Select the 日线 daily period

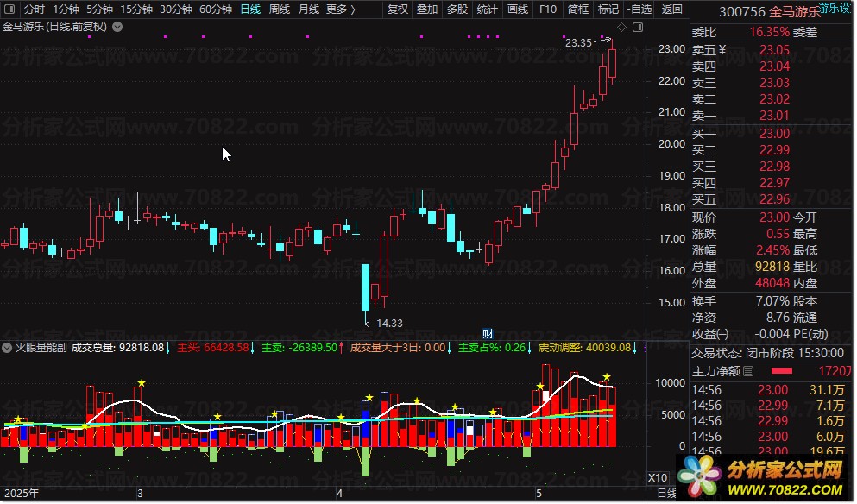[x=250, y=9]
